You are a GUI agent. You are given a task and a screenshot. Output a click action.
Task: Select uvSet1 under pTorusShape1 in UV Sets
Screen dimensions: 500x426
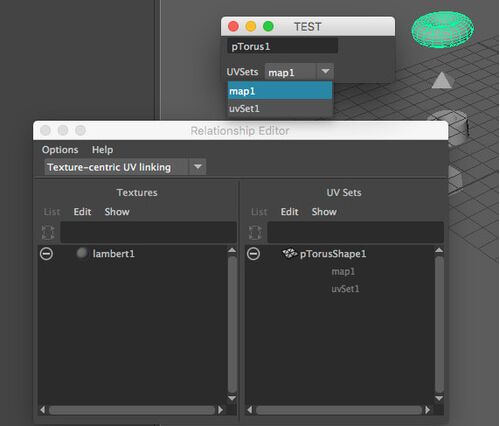(345, 289)
